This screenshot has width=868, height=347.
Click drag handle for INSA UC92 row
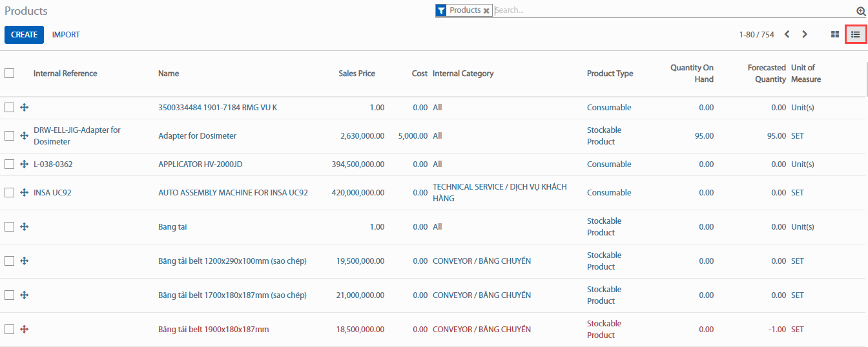[25, 193]
